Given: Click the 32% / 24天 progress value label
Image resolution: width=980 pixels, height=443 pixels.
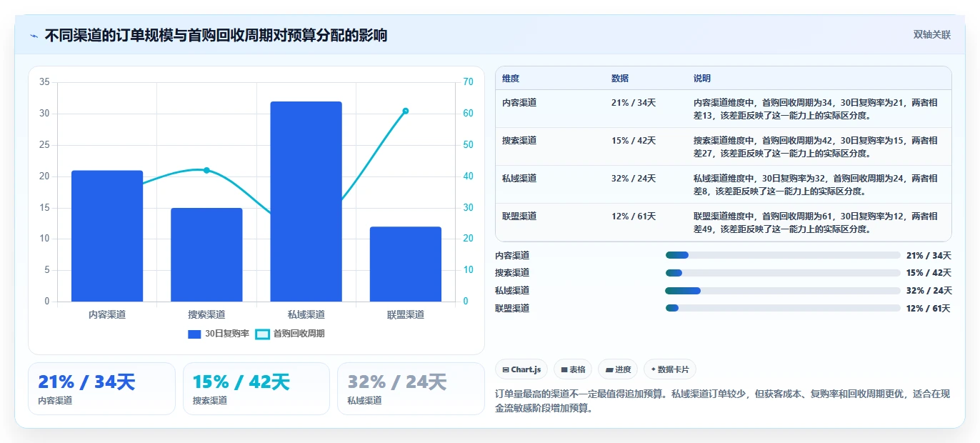Looking at the screenshot, I should (929, 291).
